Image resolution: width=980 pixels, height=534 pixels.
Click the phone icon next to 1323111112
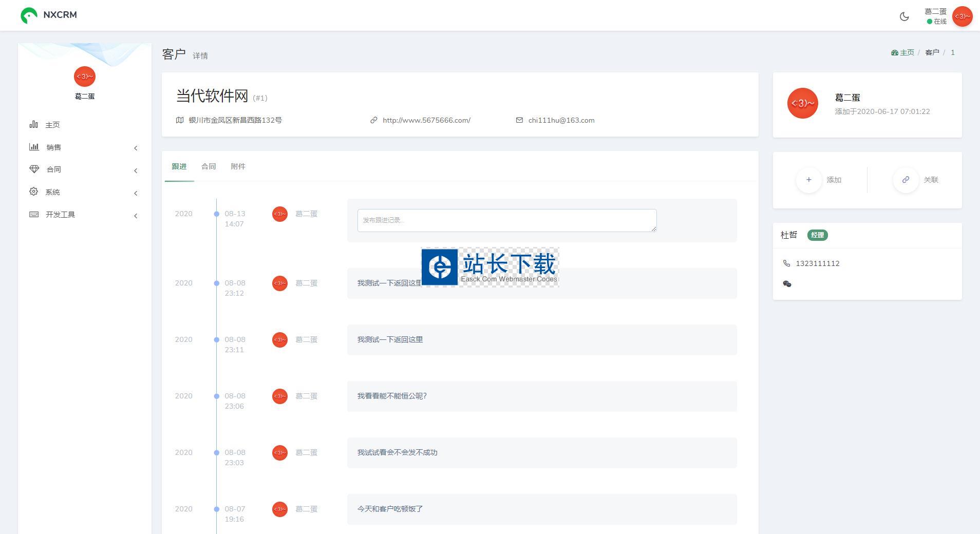point(786,263)
